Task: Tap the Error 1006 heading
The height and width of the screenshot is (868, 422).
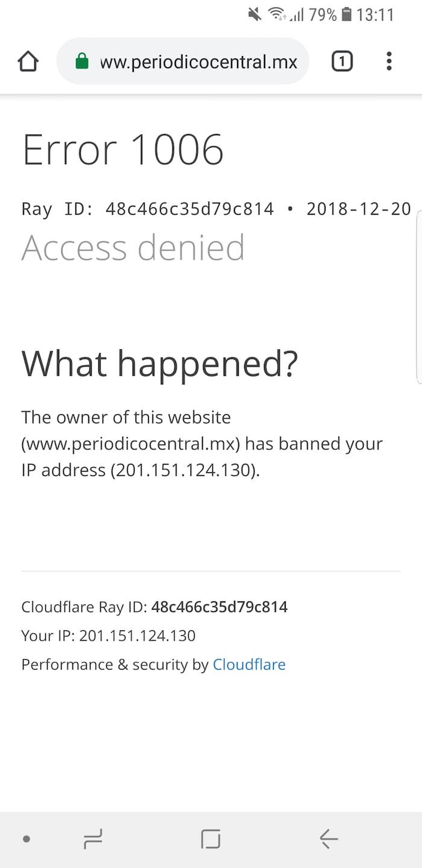Action: [123, 149]
